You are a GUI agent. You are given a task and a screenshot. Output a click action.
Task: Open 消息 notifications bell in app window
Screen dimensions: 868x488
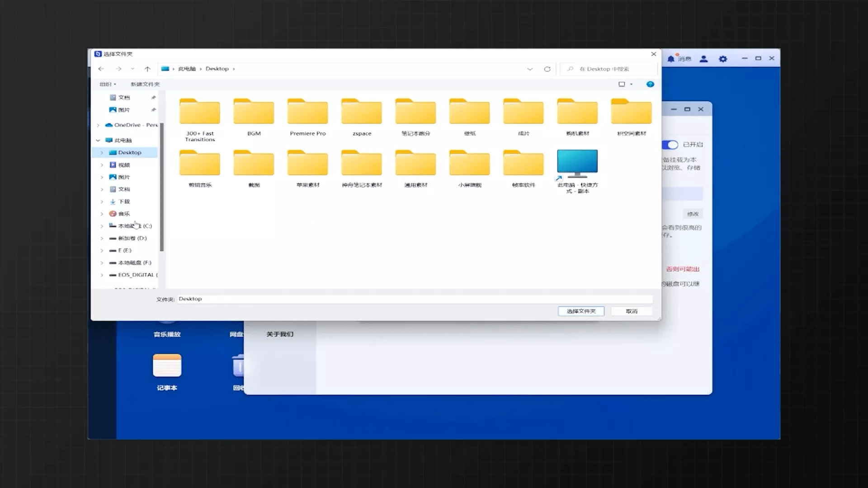[x=679, y=58]
